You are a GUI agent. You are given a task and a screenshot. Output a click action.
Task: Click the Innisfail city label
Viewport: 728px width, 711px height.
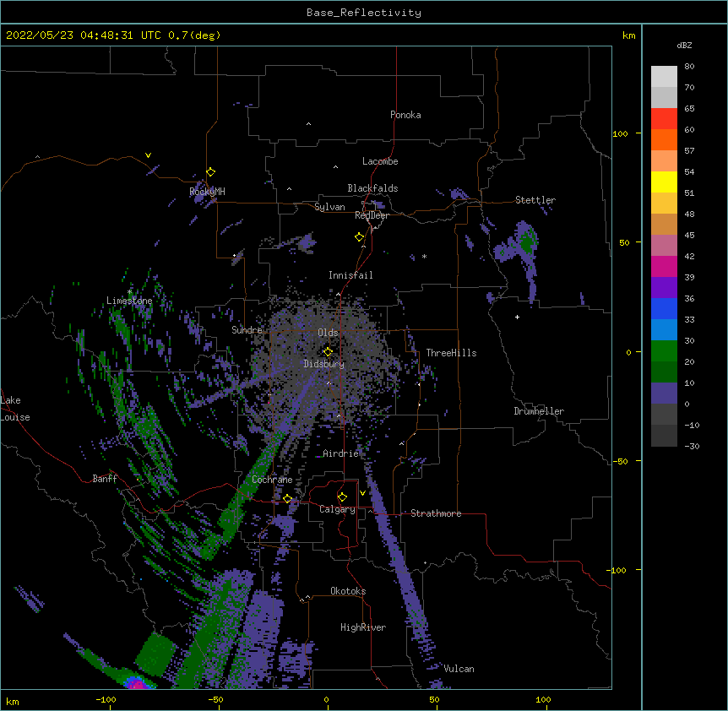pos(350,275)
